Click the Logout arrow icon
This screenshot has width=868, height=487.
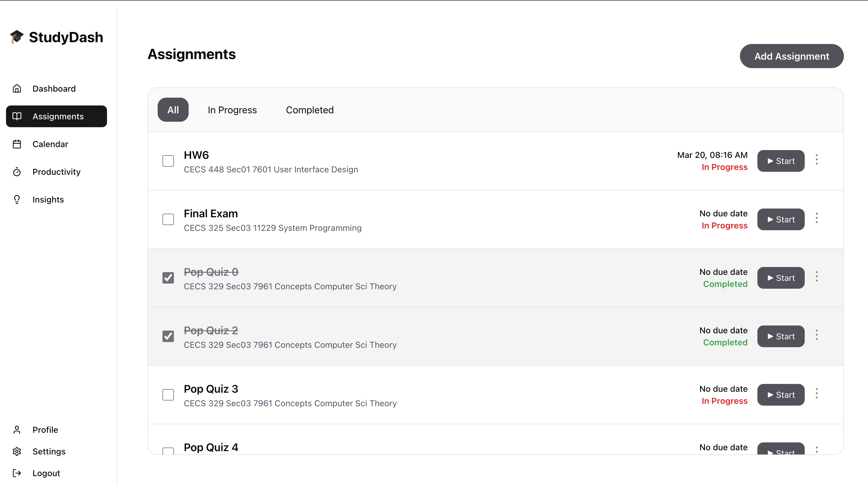17,473
